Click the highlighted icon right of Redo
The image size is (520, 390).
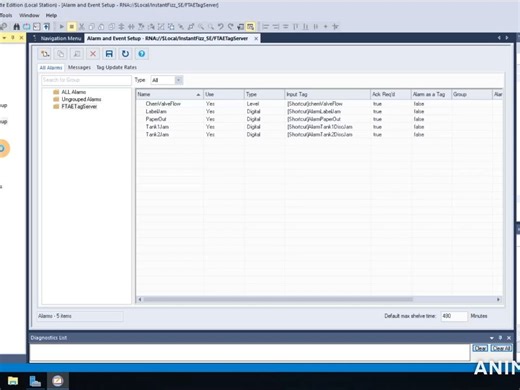coord(250,27)
